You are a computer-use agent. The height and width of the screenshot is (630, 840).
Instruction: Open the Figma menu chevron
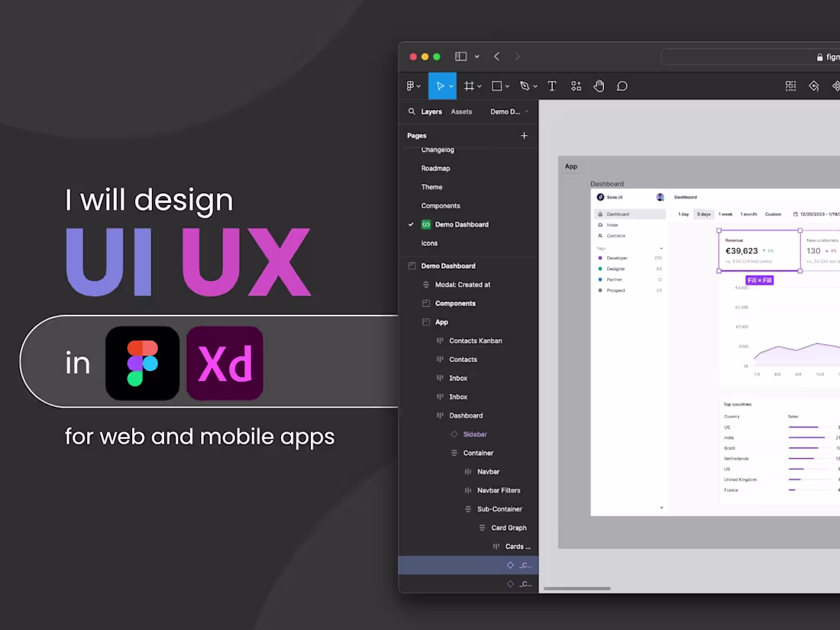pyautogui.click(x=419, y=86)
